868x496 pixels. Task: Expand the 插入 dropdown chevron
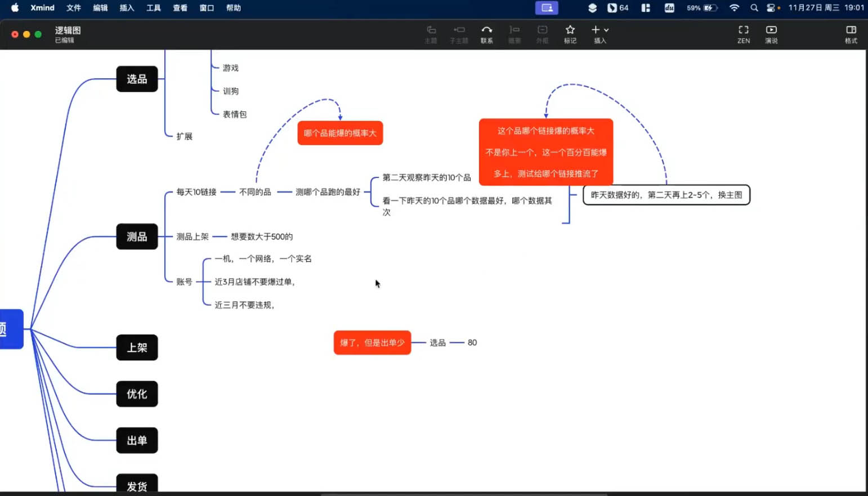[606, 30]
